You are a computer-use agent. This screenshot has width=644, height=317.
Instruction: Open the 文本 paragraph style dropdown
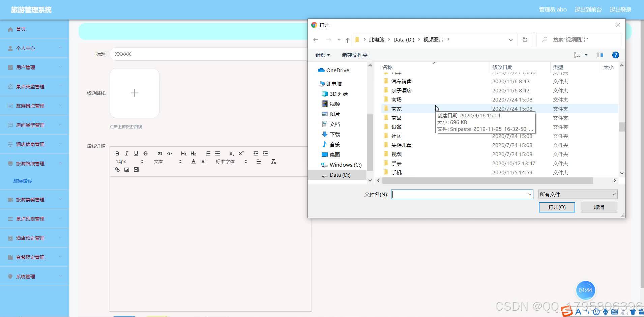[168, 162]
